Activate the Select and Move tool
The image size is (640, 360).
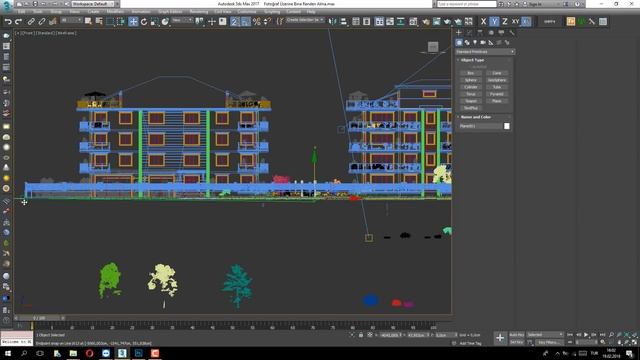133,21
